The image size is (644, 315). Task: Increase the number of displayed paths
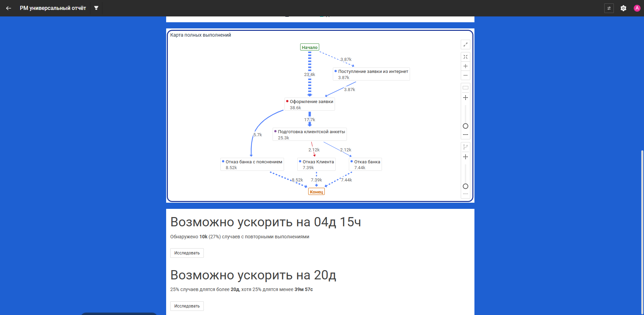pos(466,157)
